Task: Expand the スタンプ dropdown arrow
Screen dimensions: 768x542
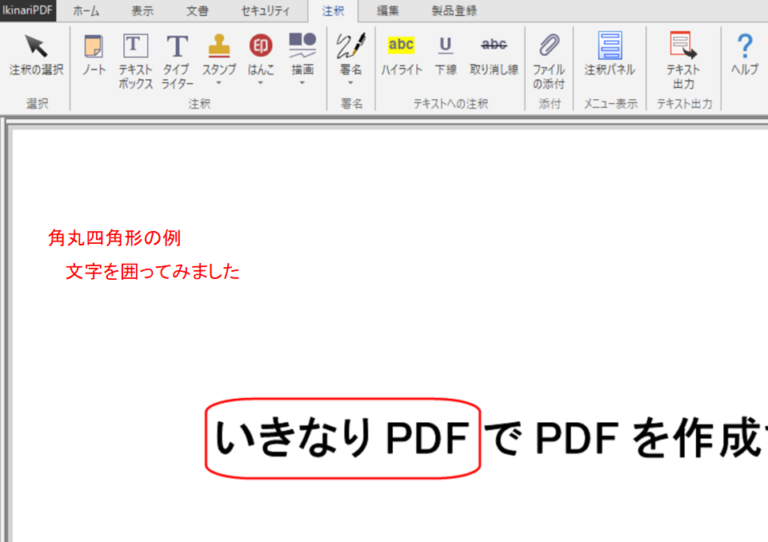Action: pyautogui.click(x=219, y=84)
